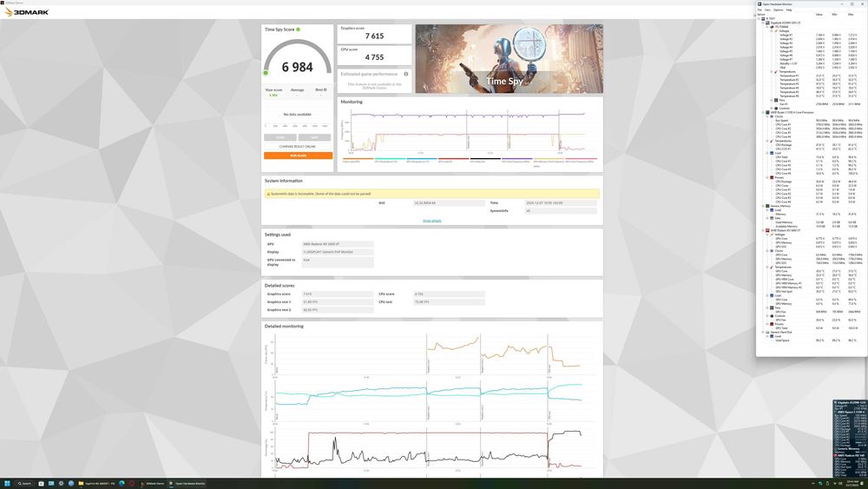This screenshot has height=489, width=868.
Task: Collapse the AMD Radeon RX 5600 XT node
Action: (763, 230)
